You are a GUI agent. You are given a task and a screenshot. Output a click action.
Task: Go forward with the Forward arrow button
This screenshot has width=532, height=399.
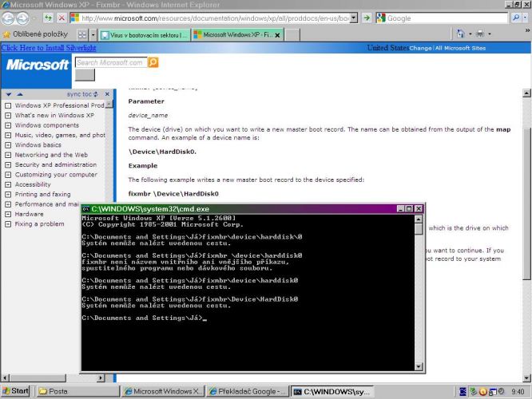pos(22,18)
